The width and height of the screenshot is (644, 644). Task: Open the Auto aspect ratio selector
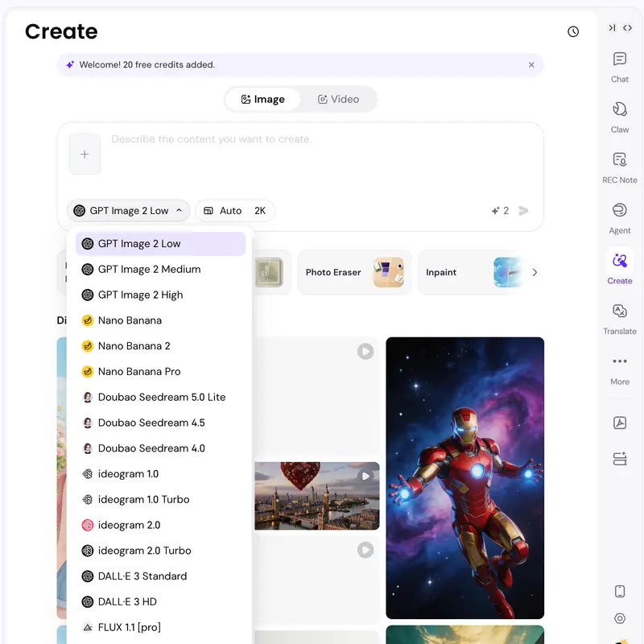[x=223, y=211]
